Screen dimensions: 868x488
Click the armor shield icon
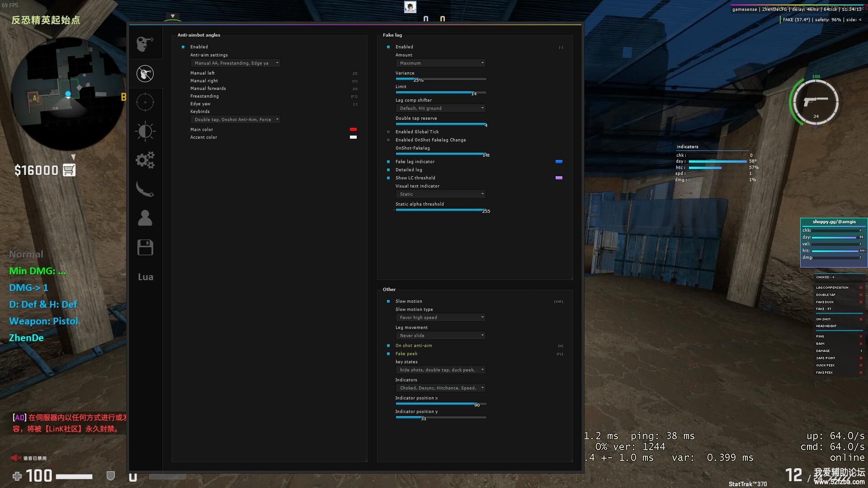pos(110,476)
